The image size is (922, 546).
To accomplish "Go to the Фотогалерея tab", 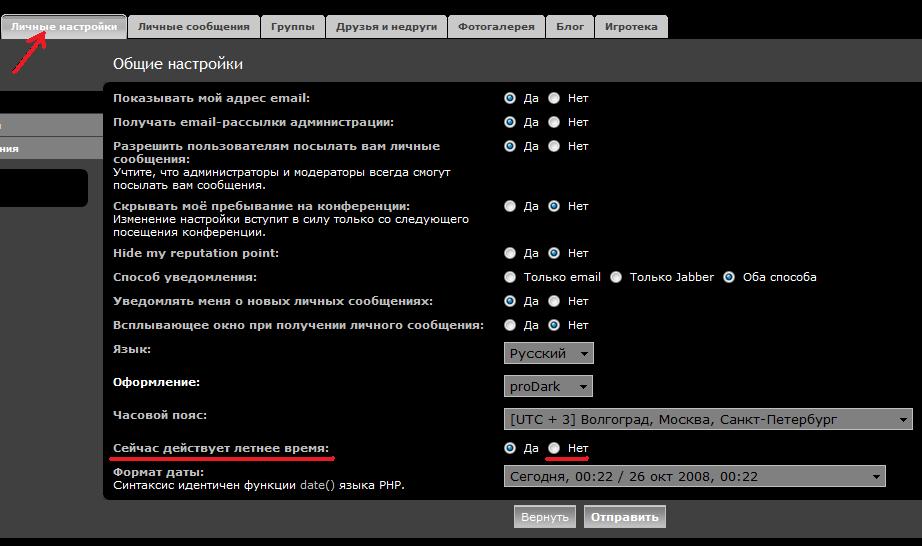I will click(x=496, y=27).
